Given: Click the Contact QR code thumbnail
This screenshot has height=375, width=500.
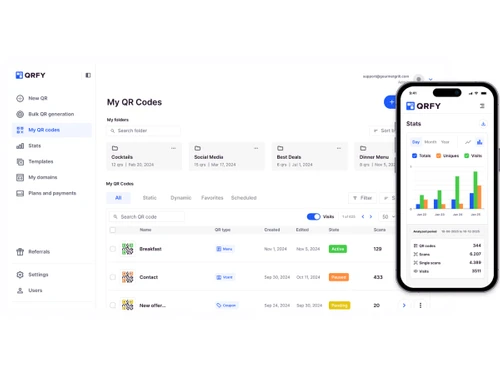Looking at the screenshot, I should tap(128, 277).
